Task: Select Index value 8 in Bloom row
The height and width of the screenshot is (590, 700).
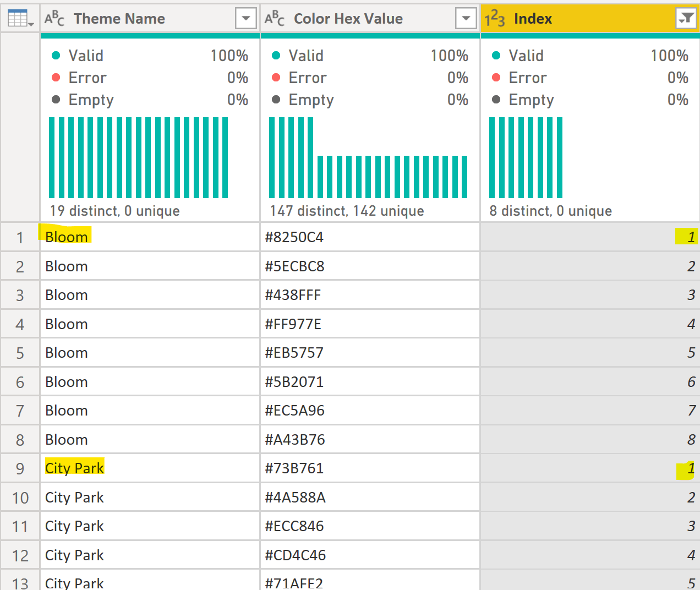Action: point(590,440)
